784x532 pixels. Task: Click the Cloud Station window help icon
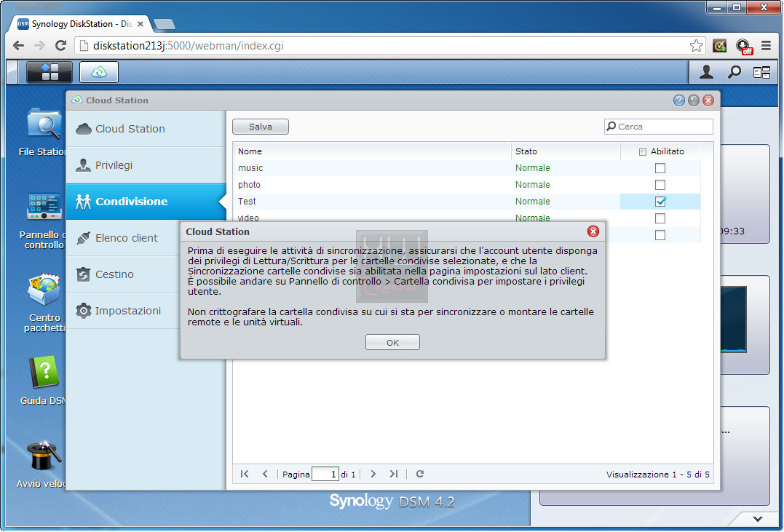point(678,100)
